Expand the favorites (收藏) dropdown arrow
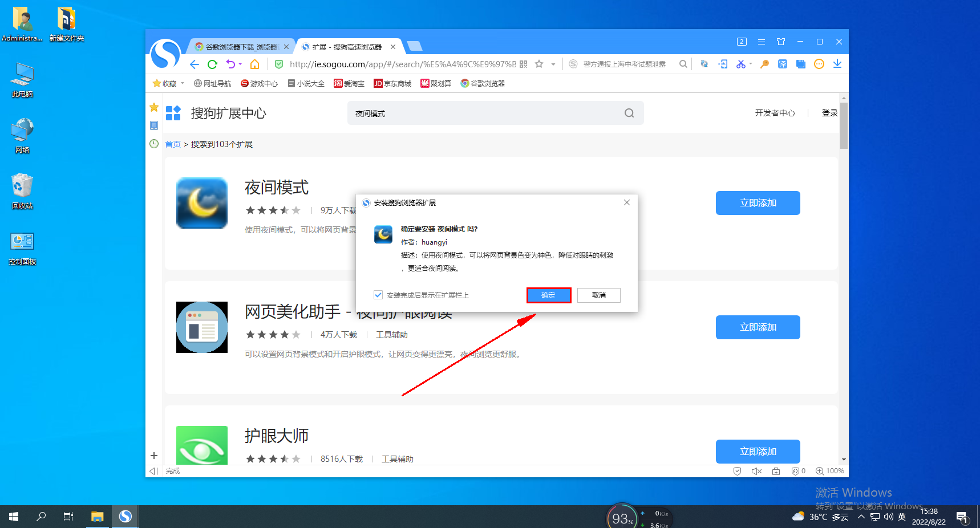Screen dimensions: 980x528 (x=183, y=83)
